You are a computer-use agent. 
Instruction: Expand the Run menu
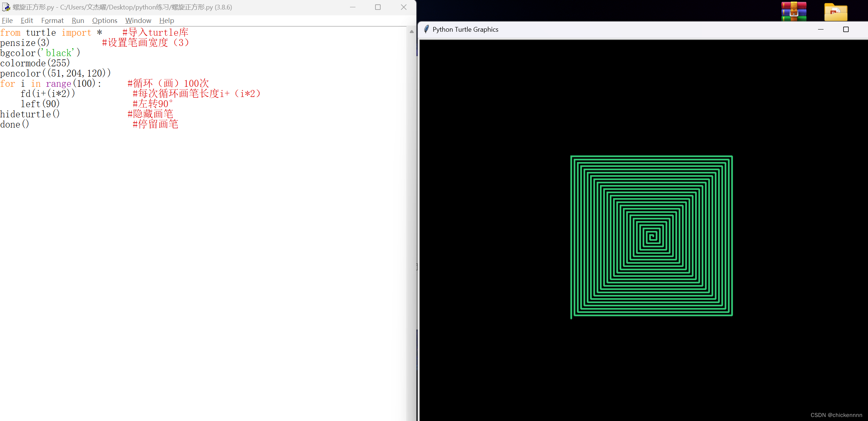coord(78,20)
